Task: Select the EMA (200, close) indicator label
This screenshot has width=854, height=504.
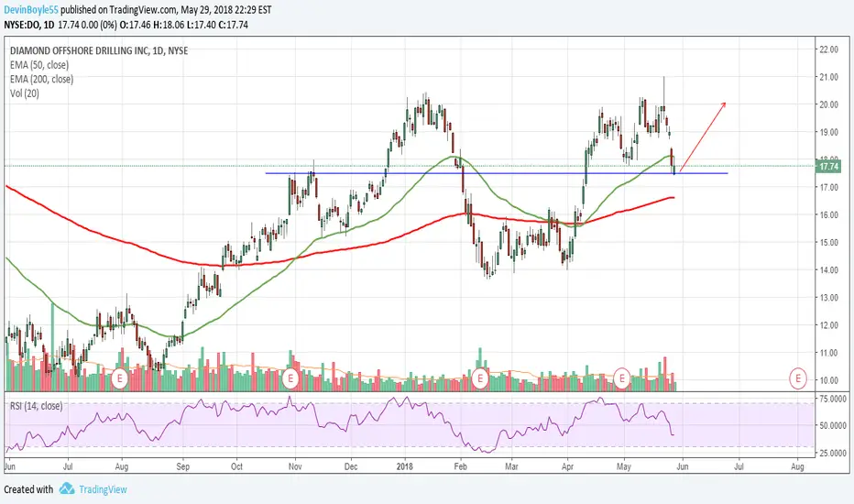Action: point(41,79)
